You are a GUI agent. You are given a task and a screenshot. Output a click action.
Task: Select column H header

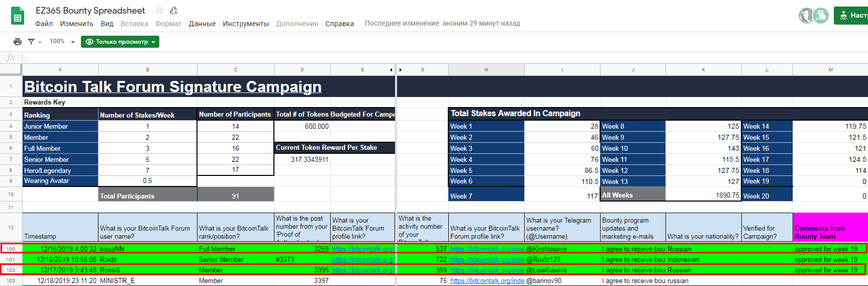click(x=487, y=70)
